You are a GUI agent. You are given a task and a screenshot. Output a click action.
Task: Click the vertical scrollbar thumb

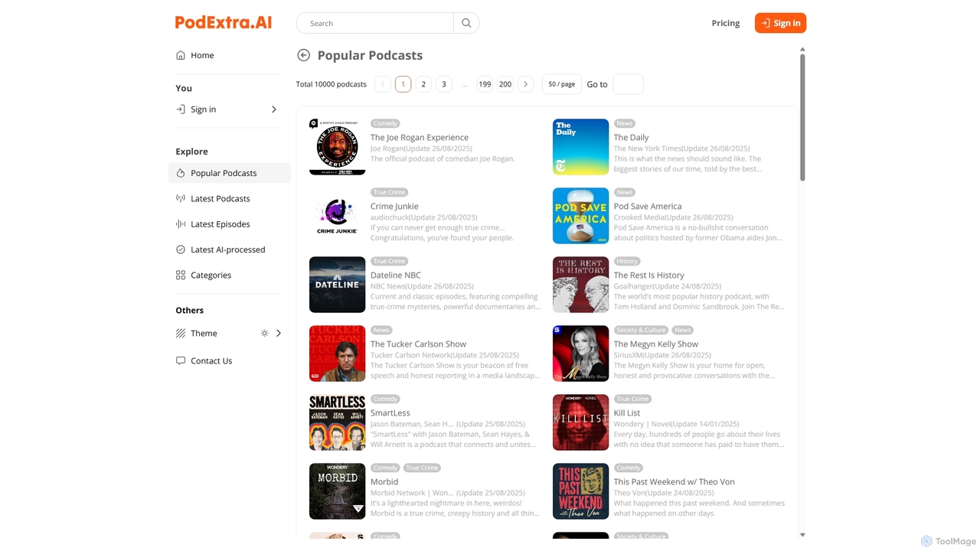click(802, 118)
